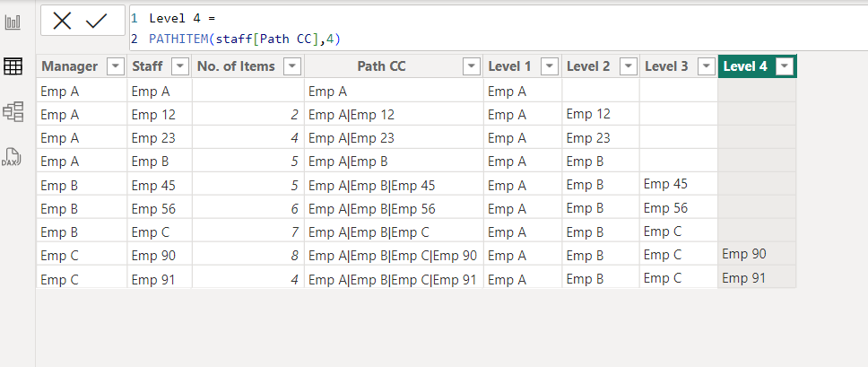Select Staff cell 'Emp 23'

point(160,138)
